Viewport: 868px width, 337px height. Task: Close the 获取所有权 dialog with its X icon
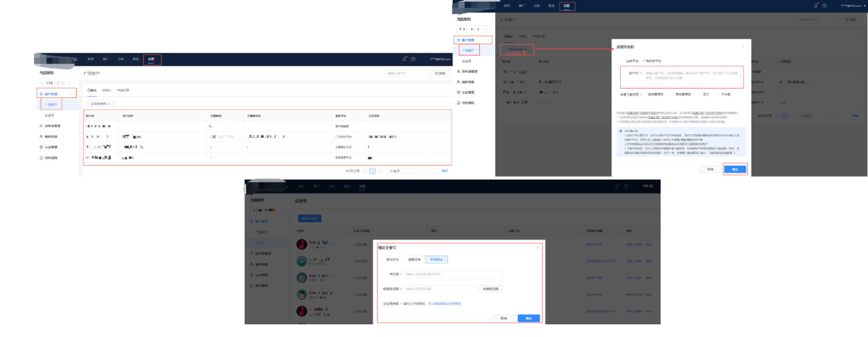click(743, 46)
